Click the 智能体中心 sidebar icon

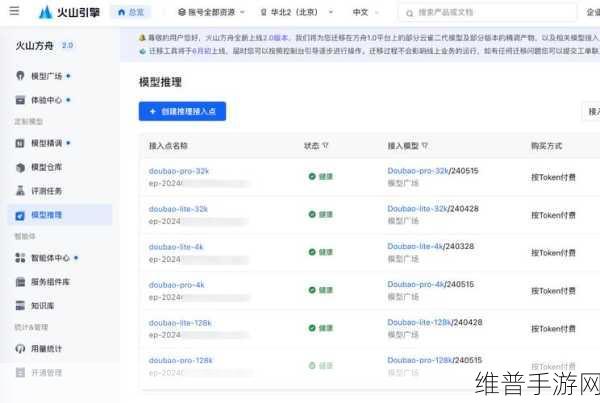[20, 258]
